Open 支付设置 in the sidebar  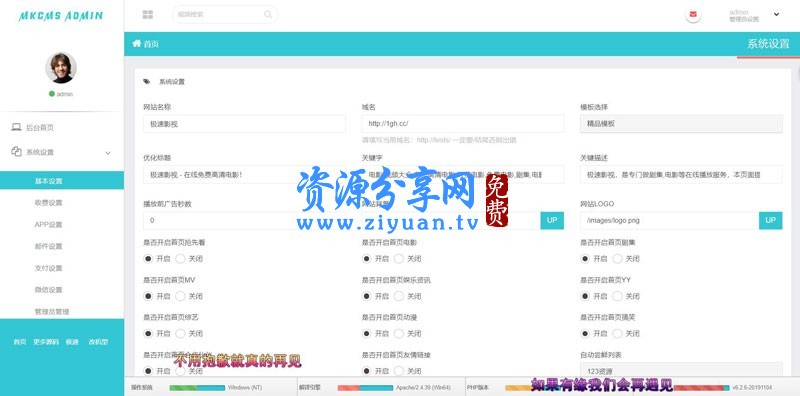(x=48, y=268)
